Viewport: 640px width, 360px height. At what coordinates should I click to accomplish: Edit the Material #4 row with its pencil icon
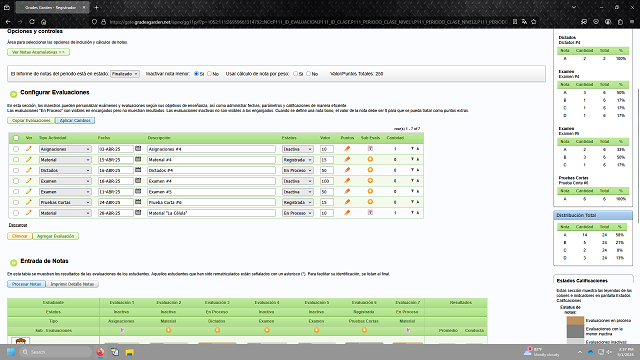[29, 160]
